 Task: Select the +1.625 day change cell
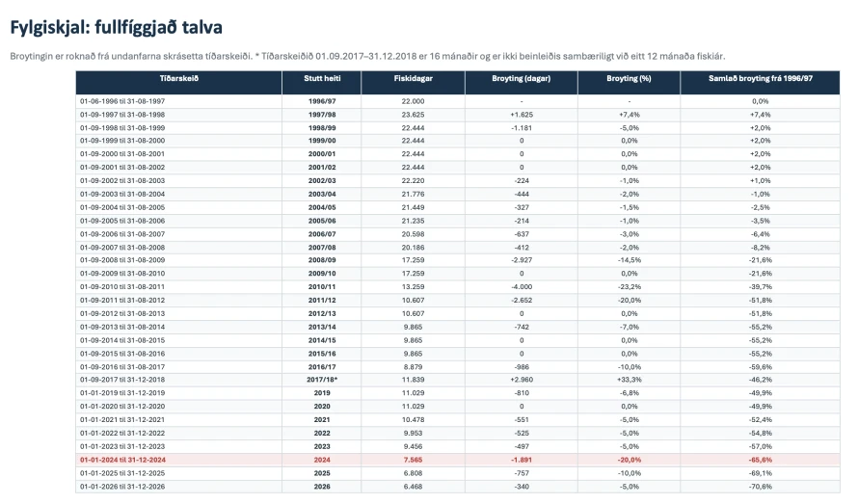click(522, 115)
